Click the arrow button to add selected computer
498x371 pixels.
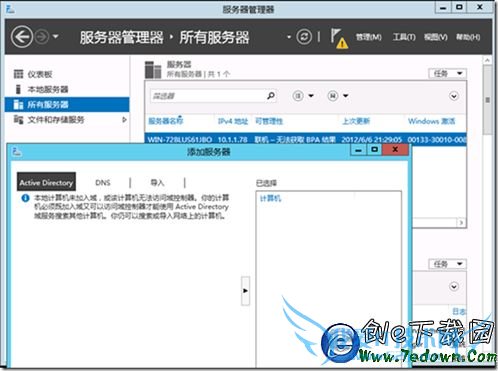[x=245, y=291]
